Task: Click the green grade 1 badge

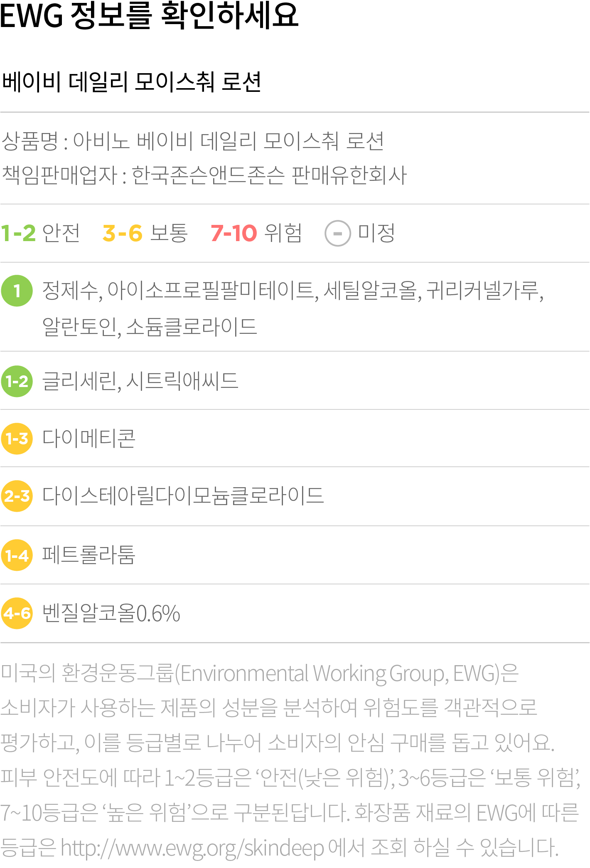Action: coord(17,291)
